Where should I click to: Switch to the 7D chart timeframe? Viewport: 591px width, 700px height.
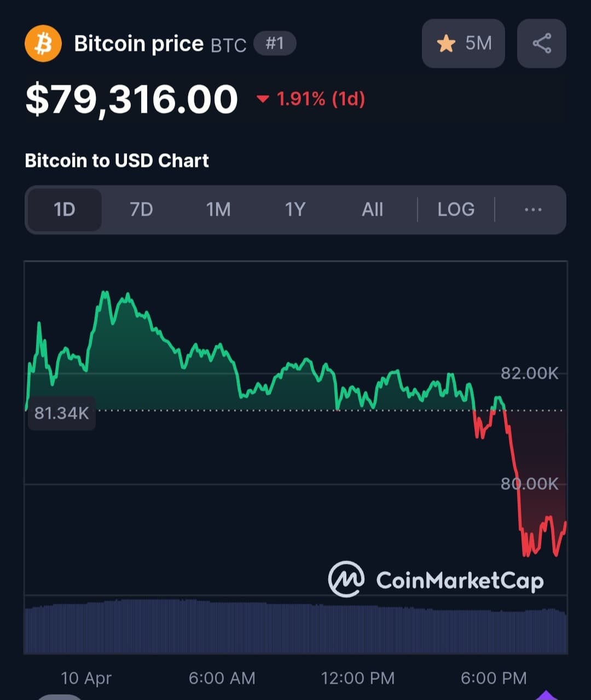pos(141,210)
